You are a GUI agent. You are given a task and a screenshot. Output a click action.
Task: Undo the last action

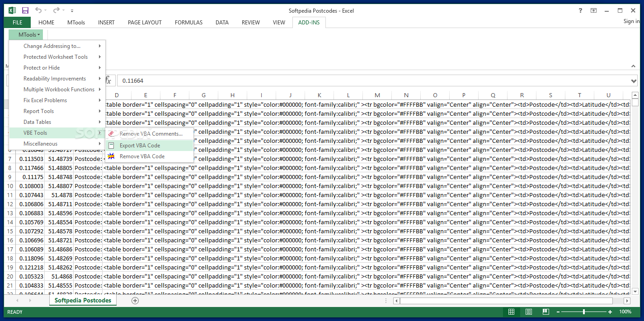pyautogui.click(x=38, y=10)
